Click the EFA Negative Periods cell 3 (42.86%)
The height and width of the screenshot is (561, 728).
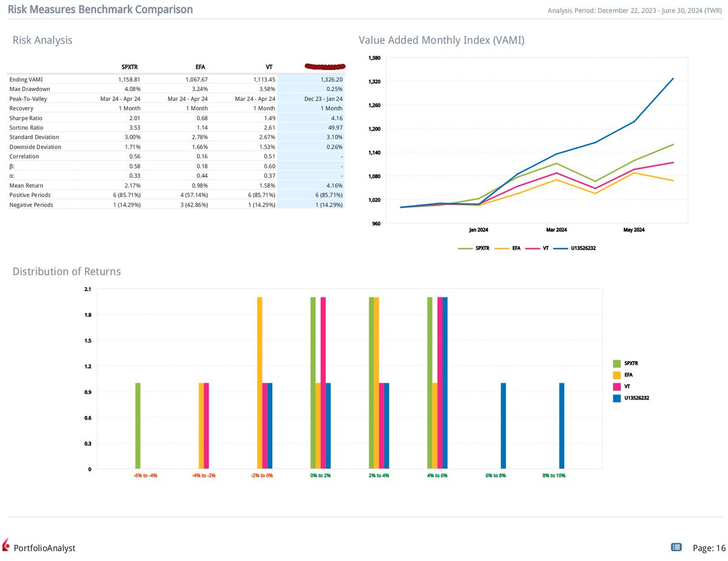click(x=190, y=205)
